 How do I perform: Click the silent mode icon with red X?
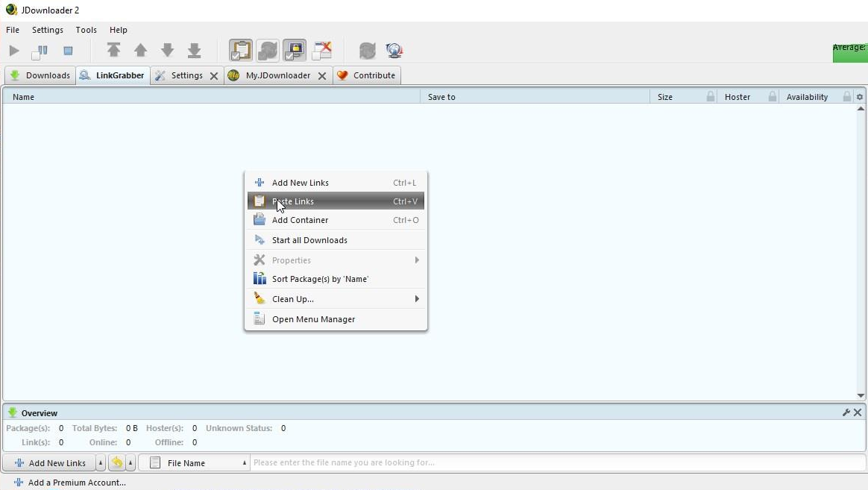(321, 51)
